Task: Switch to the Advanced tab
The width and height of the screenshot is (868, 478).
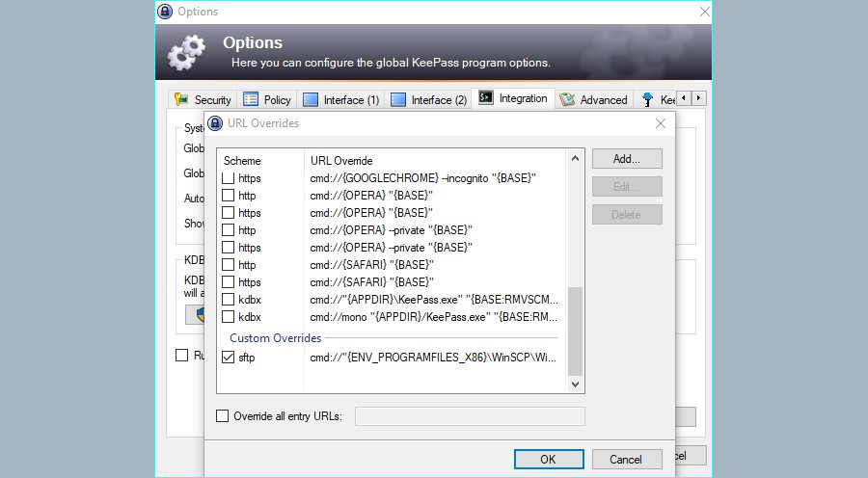Action: 594,99
